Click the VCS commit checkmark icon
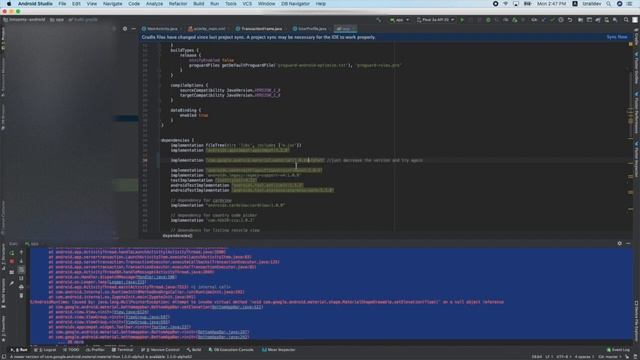This screenshot has width=640, height=360. click(x=552, y=20)
